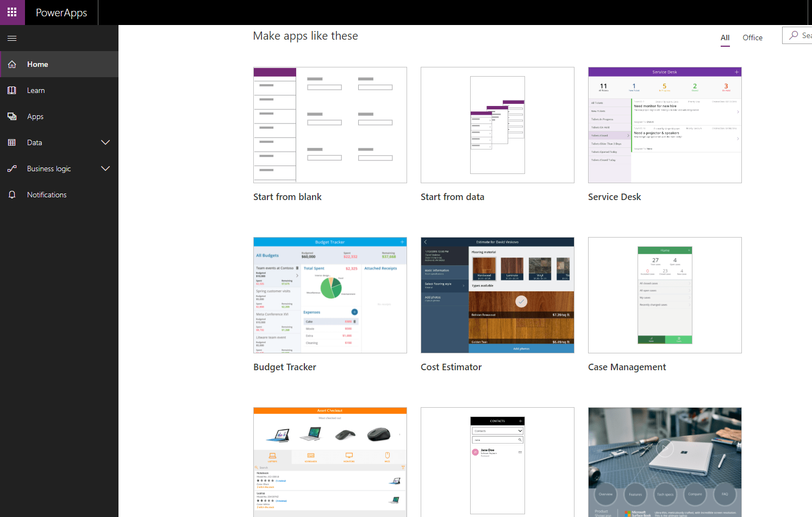Viewport: 812px width, 517px height.
Task: Click the Case Management label
Action: pos(627,367)
